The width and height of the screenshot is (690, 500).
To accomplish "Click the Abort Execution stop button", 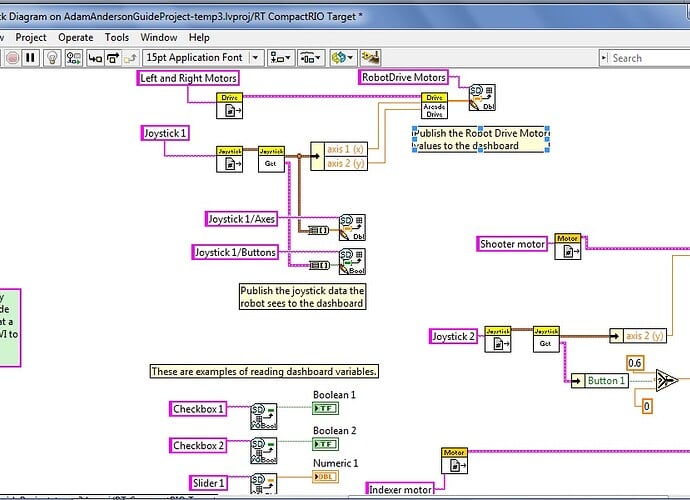I will pyautogui.click(x=12, y=58).
